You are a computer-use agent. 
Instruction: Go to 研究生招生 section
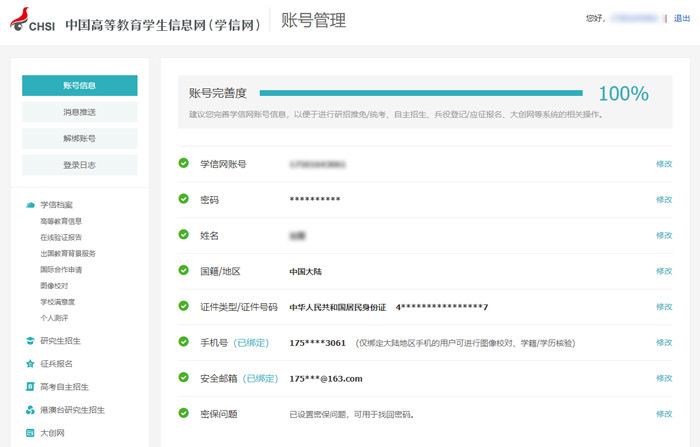60,341
